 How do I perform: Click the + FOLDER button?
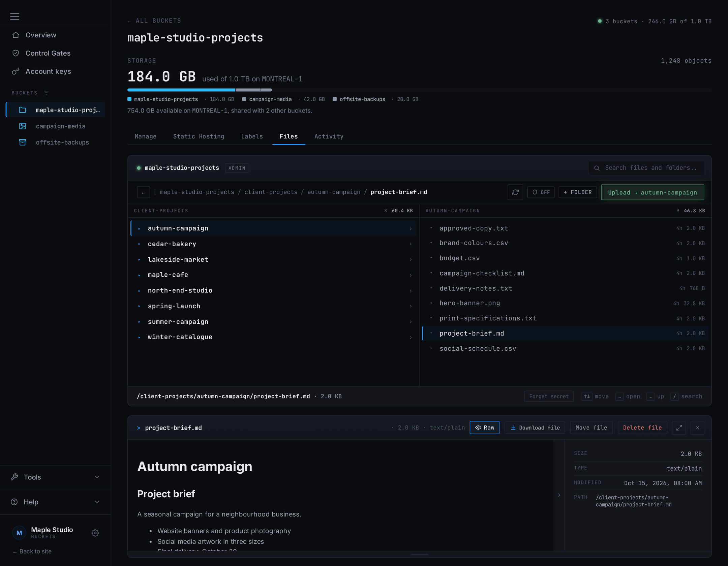(578, 192)
